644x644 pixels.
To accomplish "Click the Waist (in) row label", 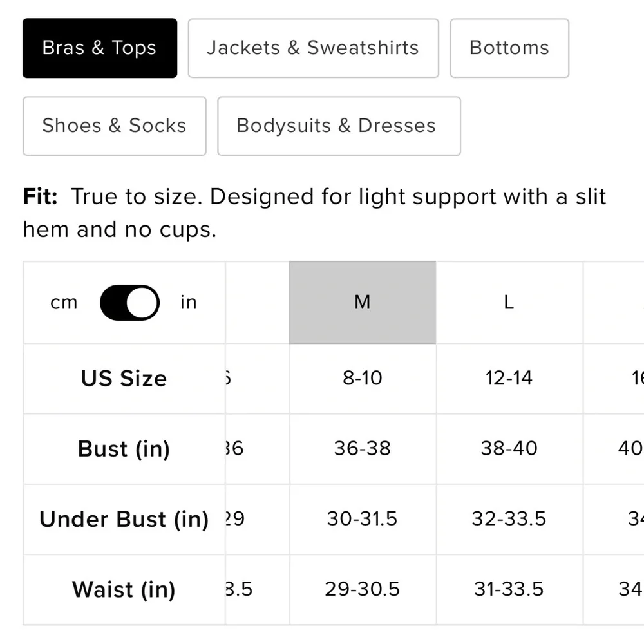I will [x=124, y=589].
